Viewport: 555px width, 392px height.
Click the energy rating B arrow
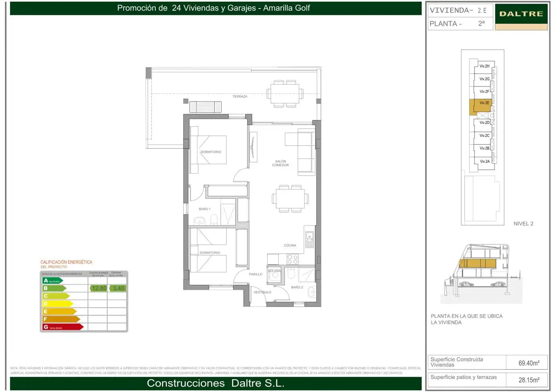[x=54, y=288]
